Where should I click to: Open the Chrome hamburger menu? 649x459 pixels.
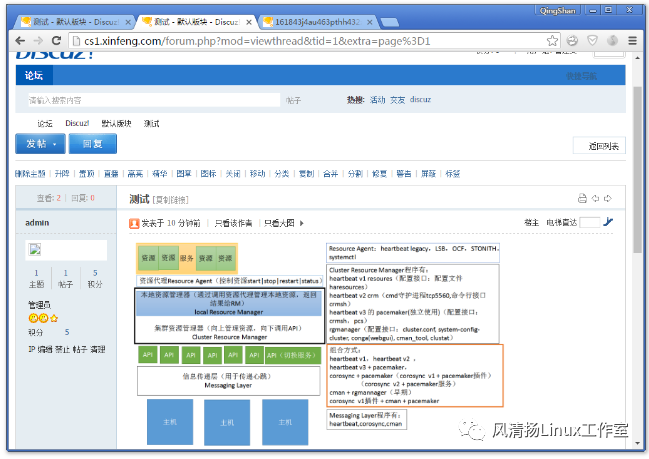632,41
